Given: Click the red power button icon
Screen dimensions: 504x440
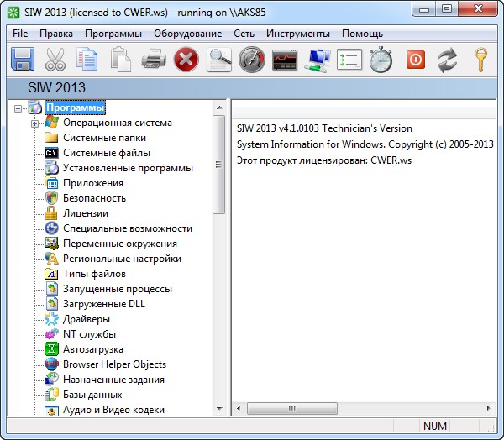Looking at the screenshot, I should tap(416, 60).
